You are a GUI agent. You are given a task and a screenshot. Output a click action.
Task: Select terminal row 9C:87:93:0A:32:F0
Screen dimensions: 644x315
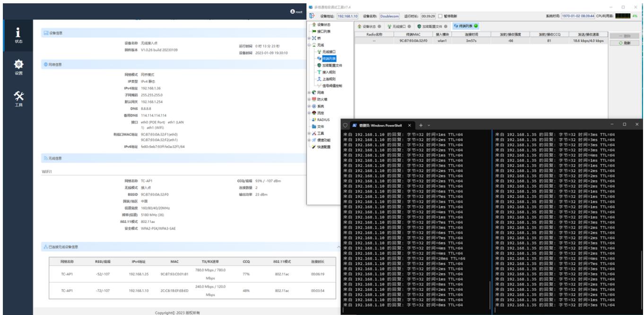(x=481, y=41)
